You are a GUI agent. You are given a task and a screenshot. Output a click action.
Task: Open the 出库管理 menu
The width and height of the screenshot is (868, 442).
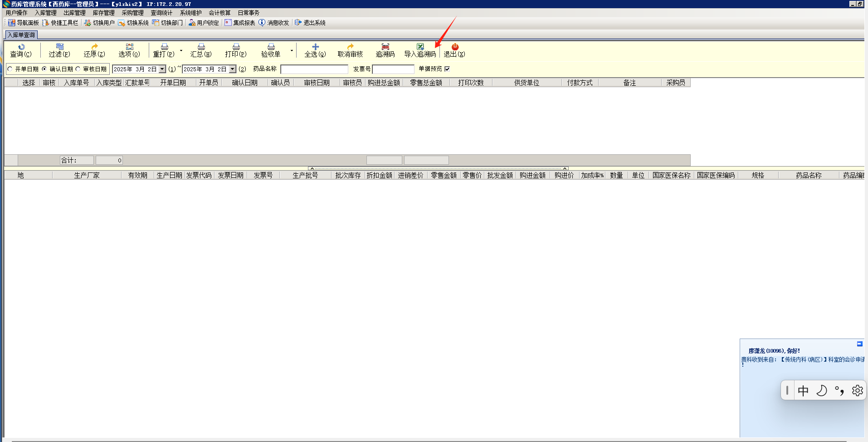75,13
